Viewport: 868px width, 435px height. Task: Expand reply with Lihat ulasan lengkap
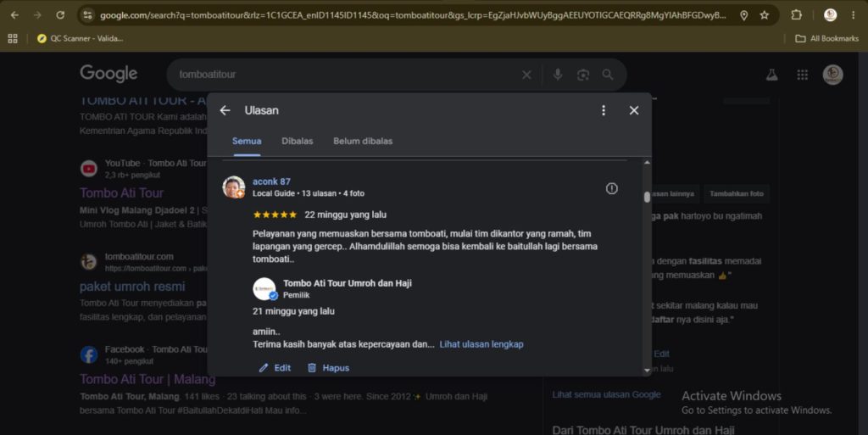(481, 344)
